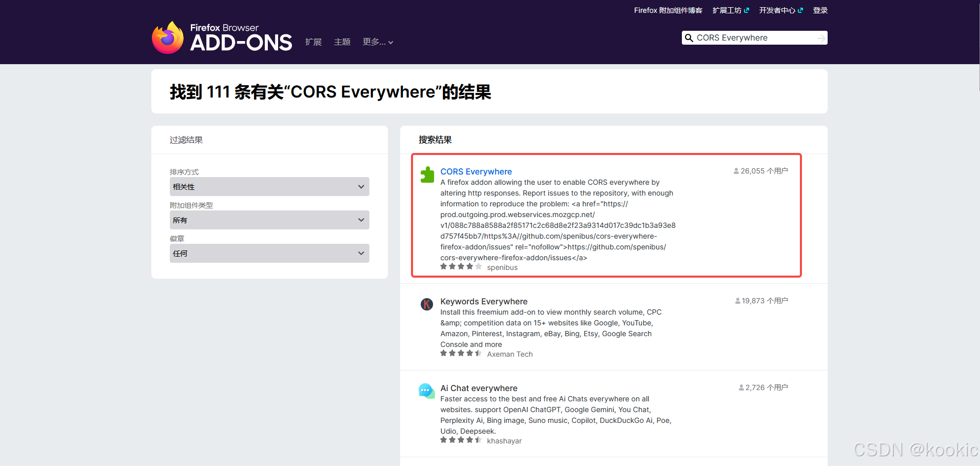Click the 找到 111 条 results headline
The image size is (980, 466).
pyautogui.click(x=330, y=92)
